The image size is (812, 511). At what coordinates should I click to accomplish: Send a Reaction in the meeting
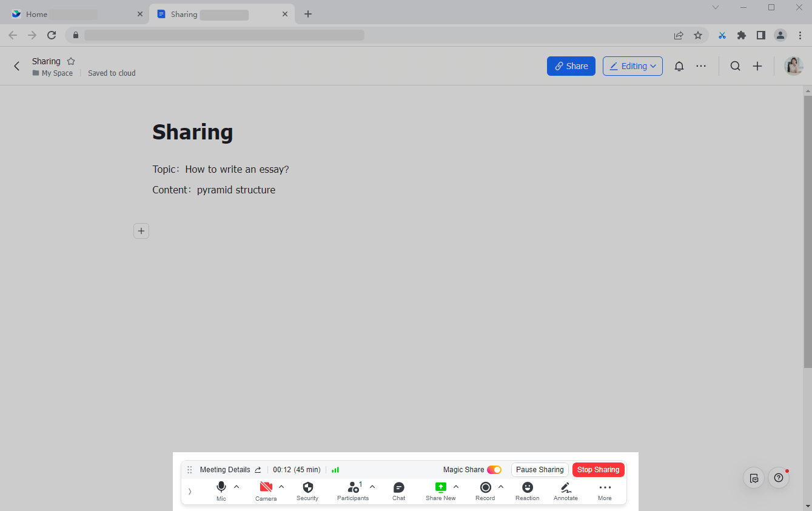click(x=526, y=487)
